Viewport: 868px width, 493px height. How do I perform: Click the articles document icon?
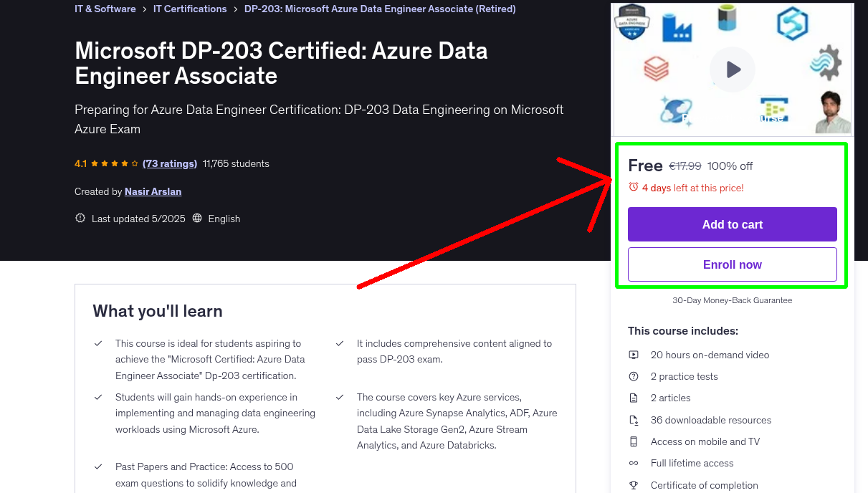point(634,398)
